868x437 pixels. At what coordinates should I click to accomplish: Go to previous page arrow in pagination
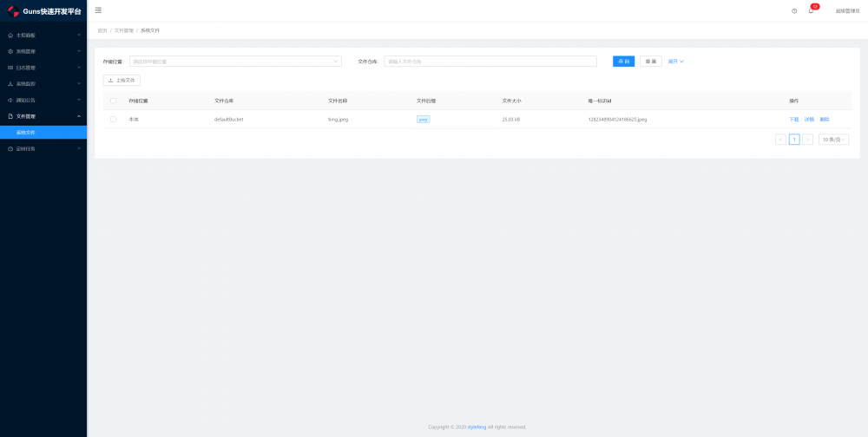(x=780, y=140)
